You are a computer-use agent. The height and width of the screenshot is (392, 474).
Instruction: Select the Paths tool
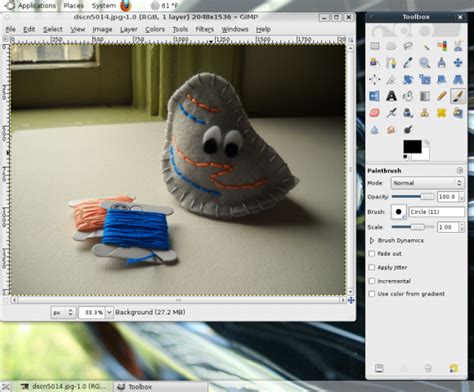(x=391, y=63)
